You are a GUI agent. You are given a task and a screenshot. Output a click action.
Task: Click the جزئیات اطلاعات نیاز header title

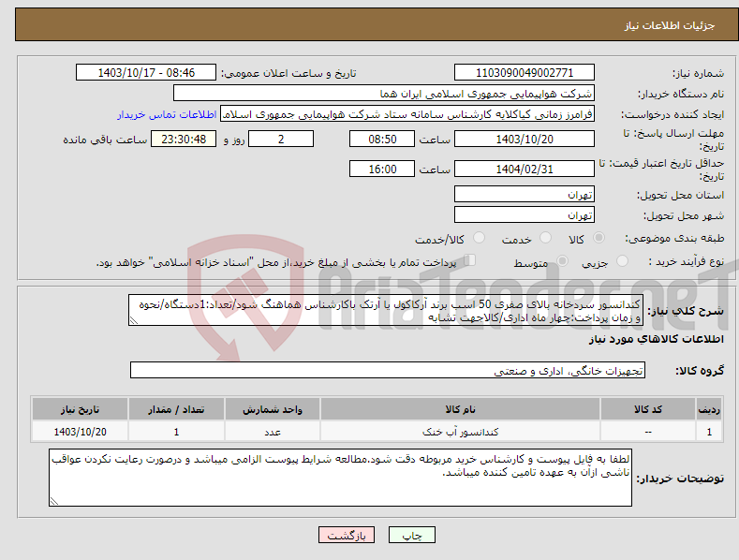click(x=670, y=25)
